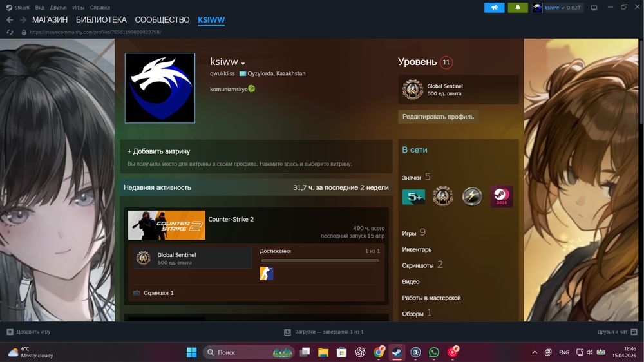
Task: Open the Инвентарь link
Action: click(417, 249)
